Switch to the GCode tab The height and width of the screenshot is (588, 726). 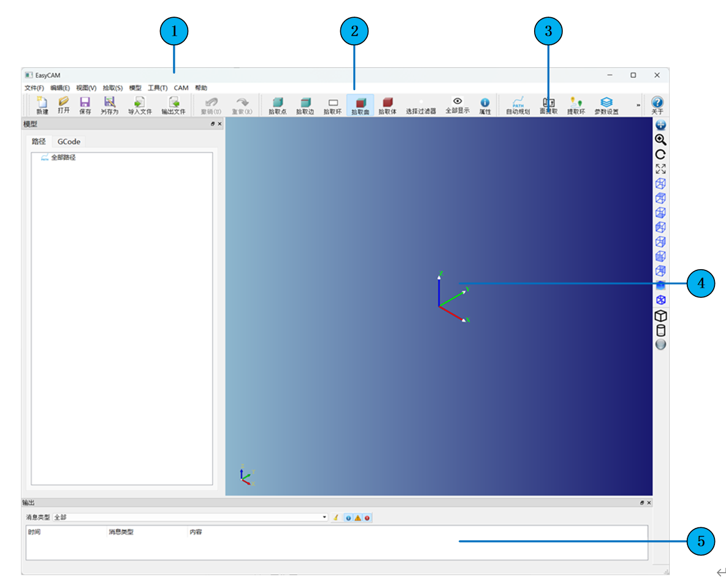tap(69, 142)
